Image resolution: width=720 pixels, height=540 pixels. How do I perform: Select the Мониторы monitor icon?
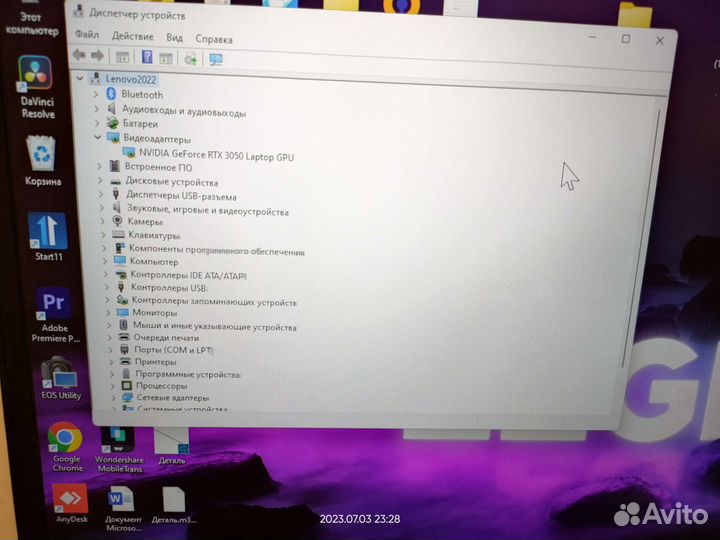tap(122, 312)
